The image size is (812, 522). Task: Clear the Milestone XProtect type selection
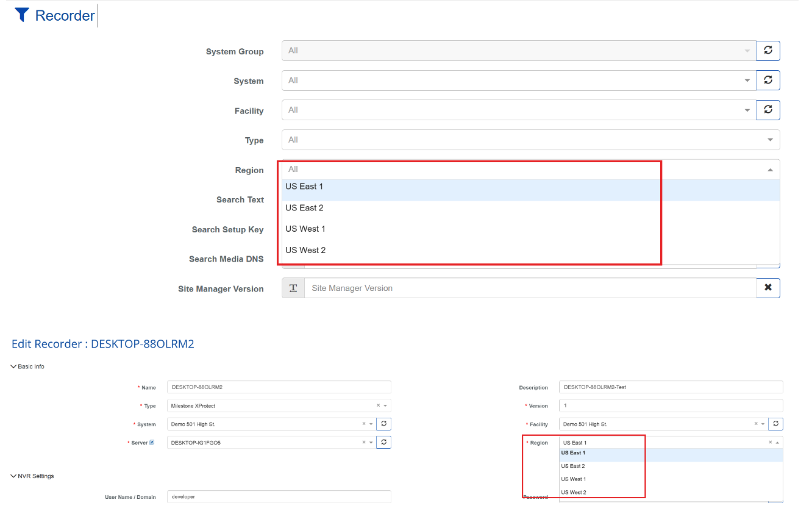click(x=378, y=406)
